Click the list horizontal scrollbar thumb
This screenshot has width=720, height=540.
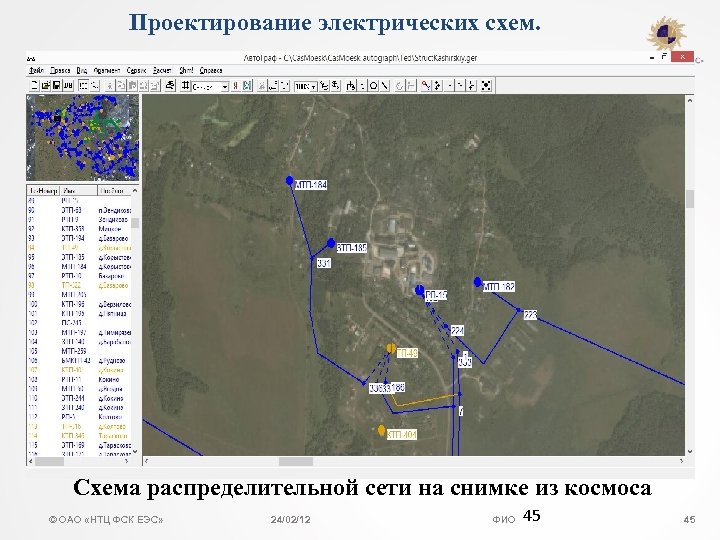[50, 461]
